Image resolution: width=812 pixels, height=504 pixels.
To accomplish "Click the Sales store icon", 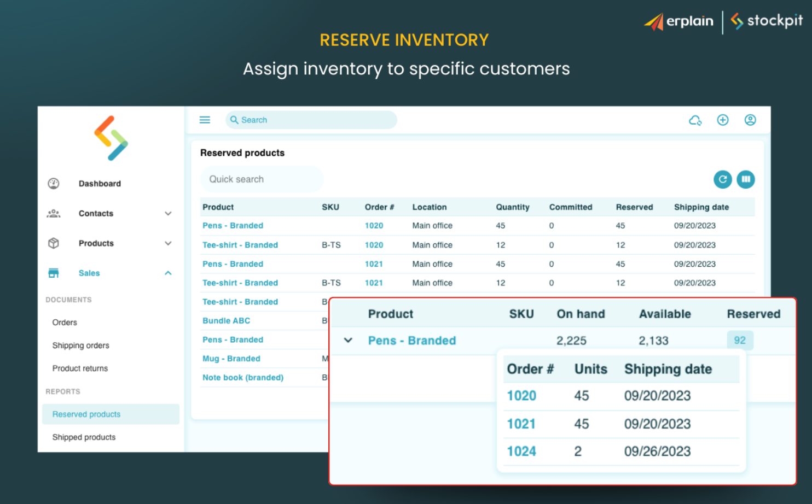I will tap(54, 273).
